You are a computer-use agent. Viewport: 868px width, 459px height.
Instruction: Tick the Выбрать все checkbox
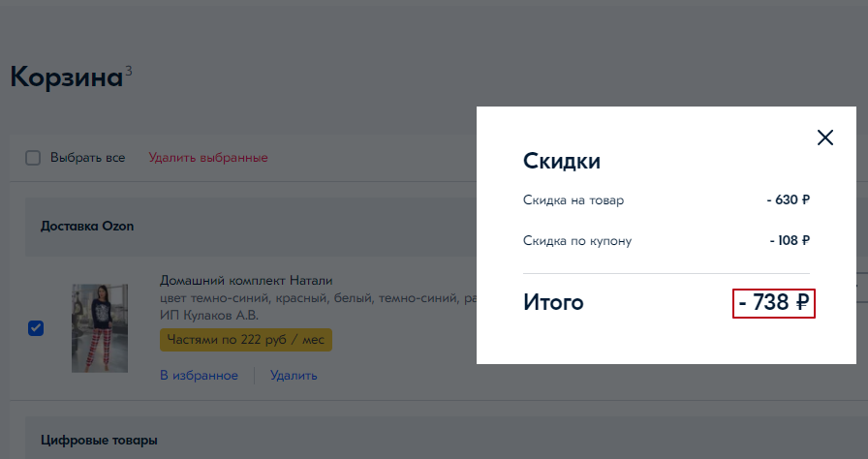click(33, 158)
